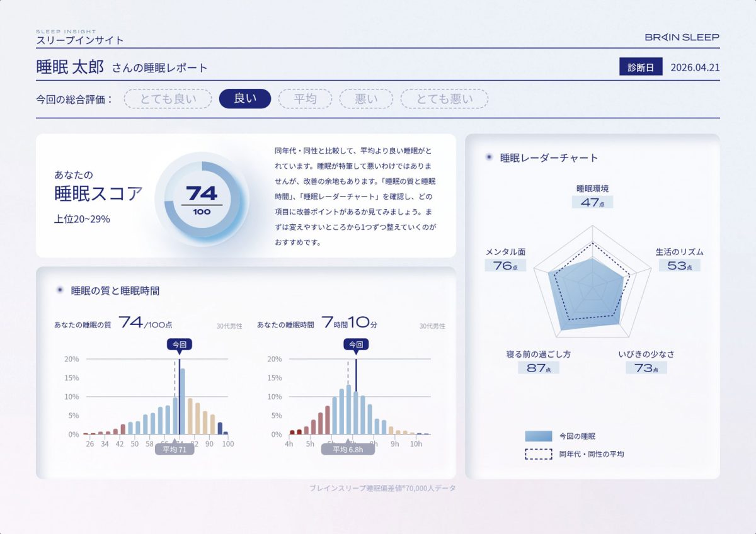
Task: Click the 30代男性 label above quality chart
Action: pyautogui.click(x=229, y=326)
